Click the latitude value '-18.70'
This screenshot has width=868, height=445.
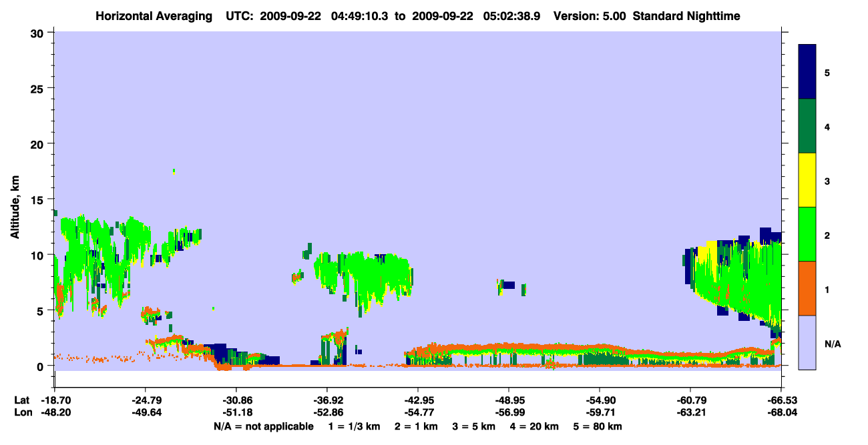click(55, 400)
